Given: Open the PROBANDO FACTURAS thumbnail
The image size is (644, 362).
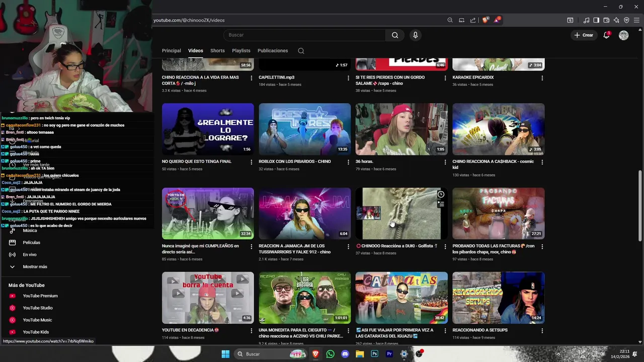Looking at the screenshot, I should [498, 213].
